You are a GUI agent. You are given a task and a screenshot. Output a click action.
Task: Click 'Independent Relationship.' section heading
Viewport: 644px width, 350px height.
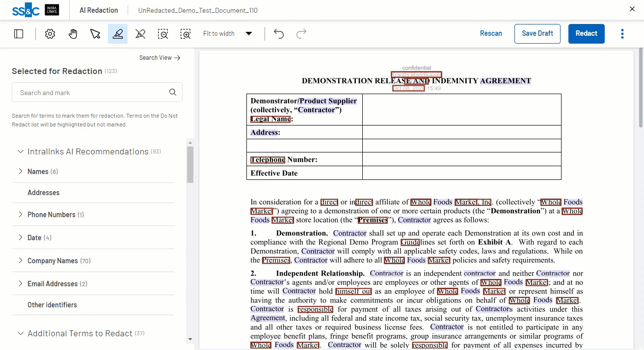tap(321, 274)
